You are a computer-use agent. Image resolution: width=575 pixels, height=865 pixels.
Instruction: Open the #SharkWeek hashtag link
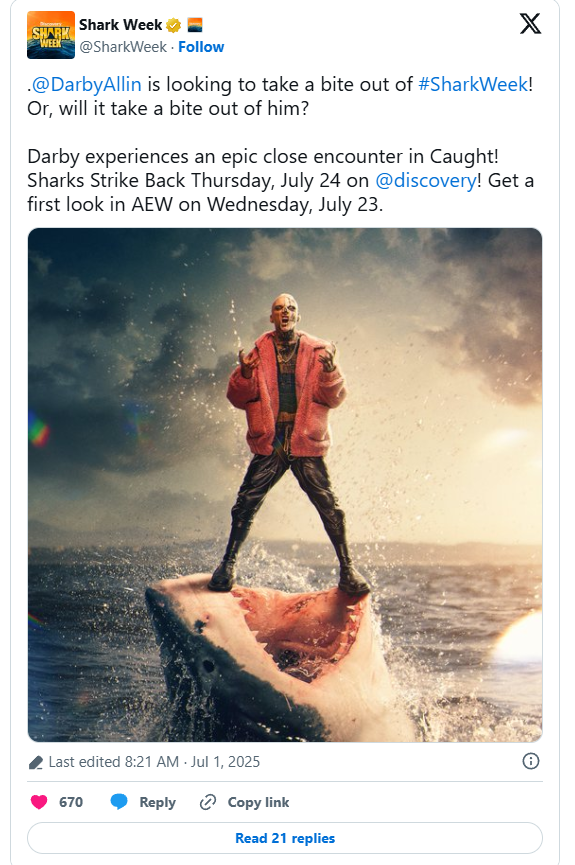pos(473,84)
